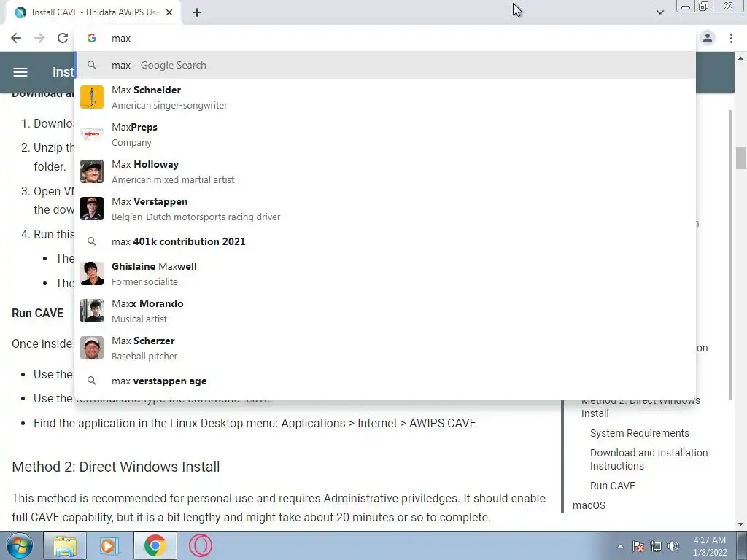The image size is (747, 560).
Task: Open the Chrome three-dot menu
Action: click(x=731, y=38)
